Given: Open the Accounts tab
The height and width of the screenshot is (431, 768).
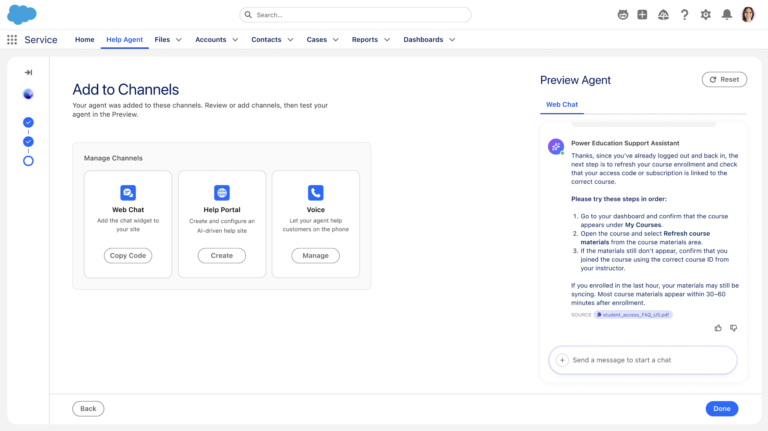Looking at the screenshot, I should (x=211, y=40).
